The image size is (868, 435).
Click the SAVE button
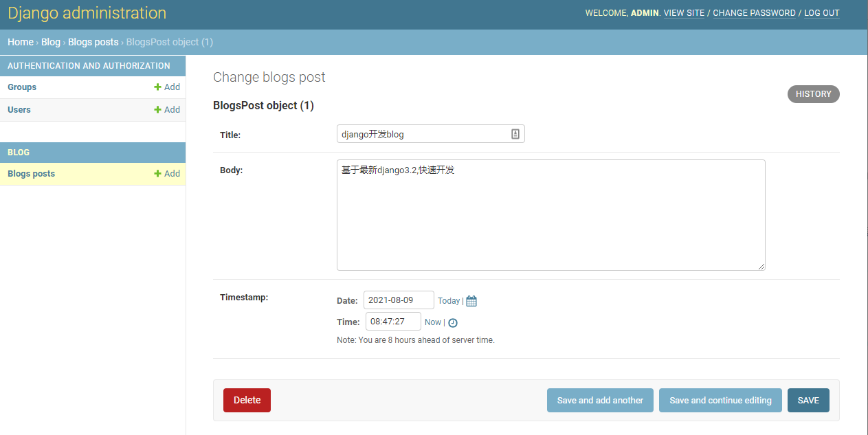point(808,400)
